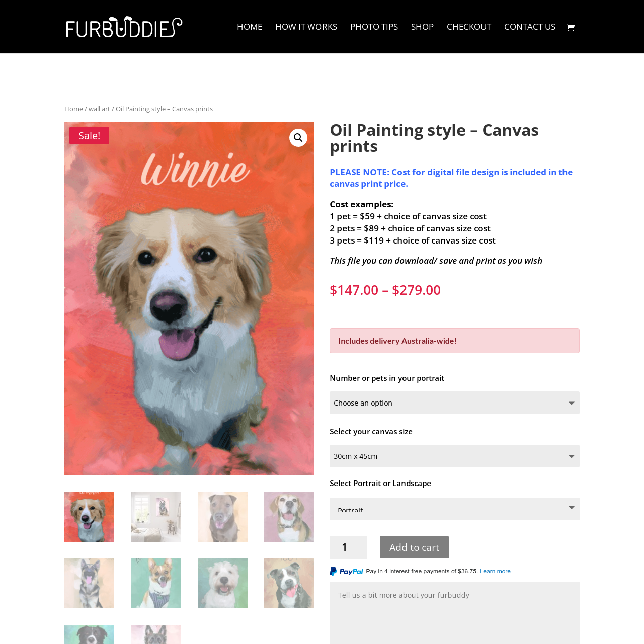644x644 pixels.
Task: Open the shopping cart icon
Action: pos(571,27)
